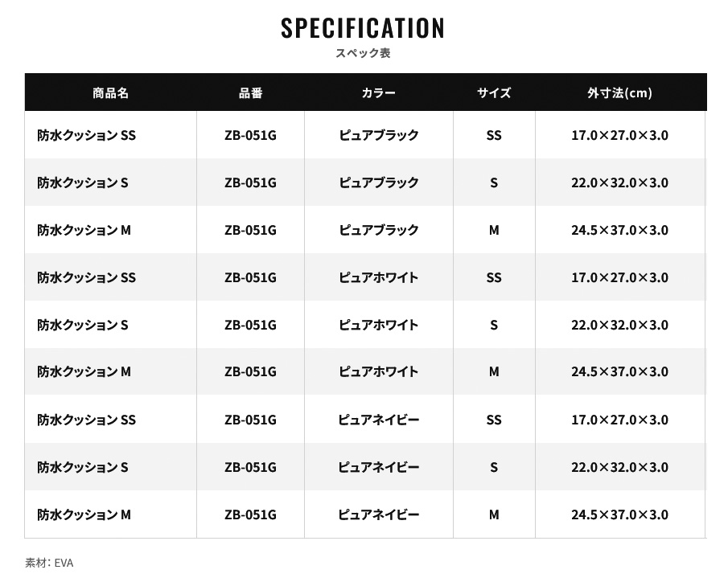Click 防水クッション SS in the ピュアホワイト row
Image resolution: width=728 pixels, height=582 pixels.
[86, 277]
